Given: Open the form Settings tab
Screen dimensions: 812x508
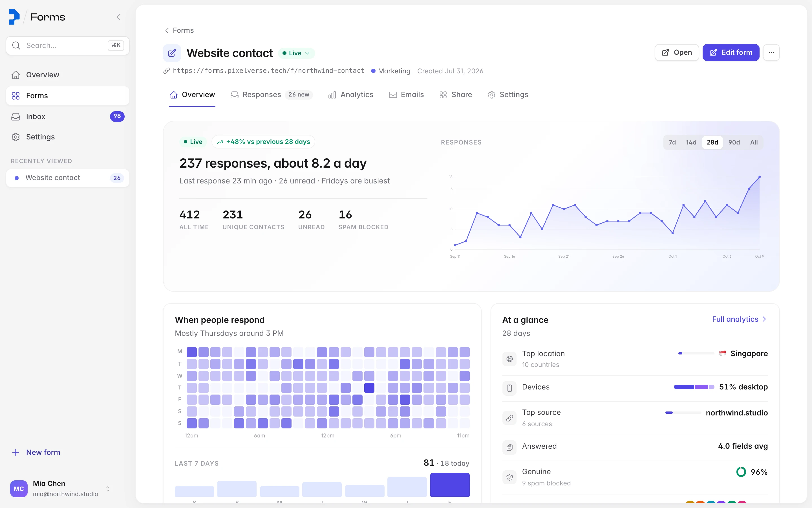Looking at the screenshot, I should tap(508, 95).
